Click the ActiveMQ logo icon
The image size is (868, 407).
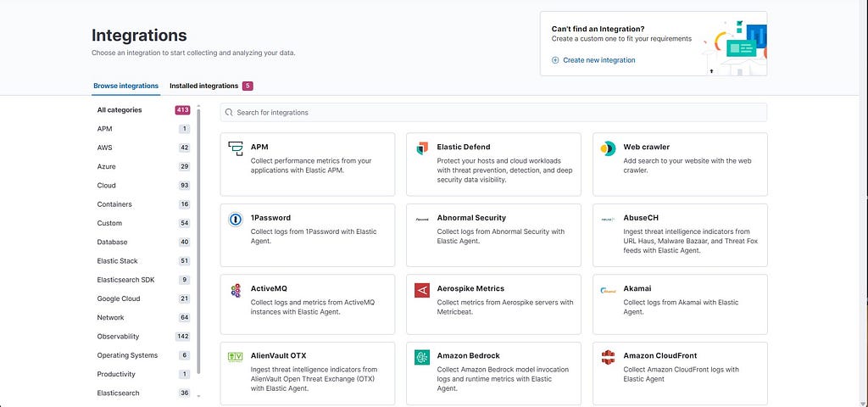pyautogui.click(x=236, y=290)
